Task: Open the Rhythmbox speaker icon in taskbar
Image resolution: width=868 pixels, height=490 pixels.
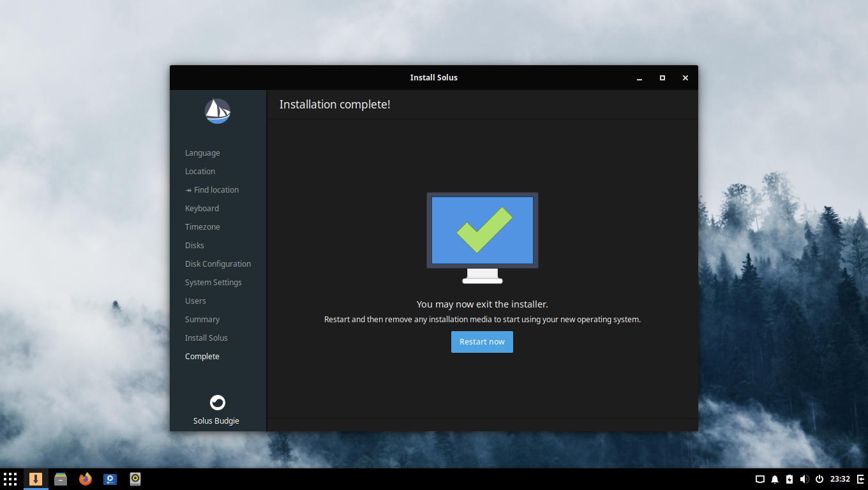Action: [x=135, y=479]
